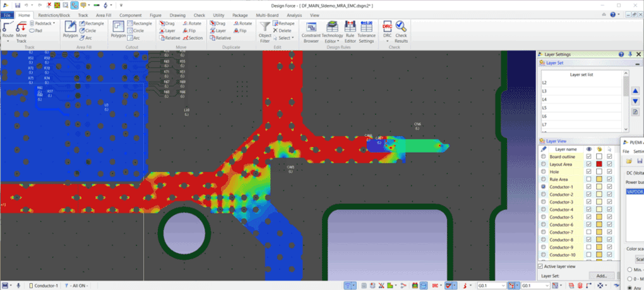This screenshot has width=644, height=290.
Task: Select the Route tool in Track group
Action: point(8,29)
